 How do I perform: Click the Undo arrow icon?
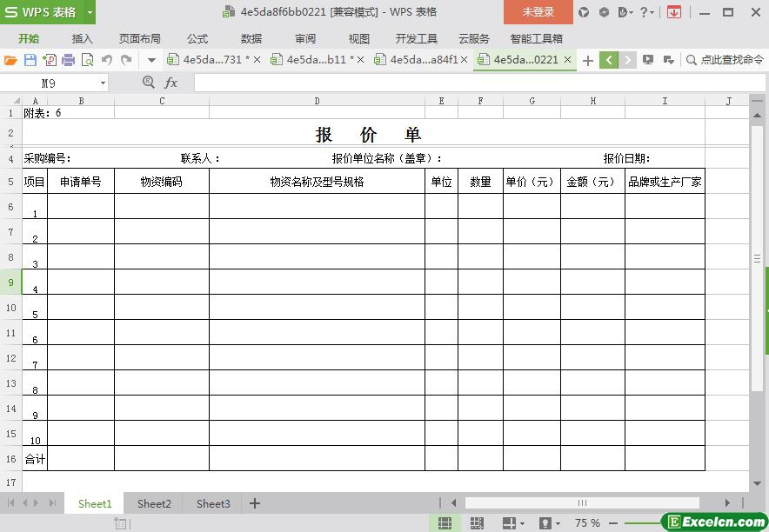pos(107,60)
